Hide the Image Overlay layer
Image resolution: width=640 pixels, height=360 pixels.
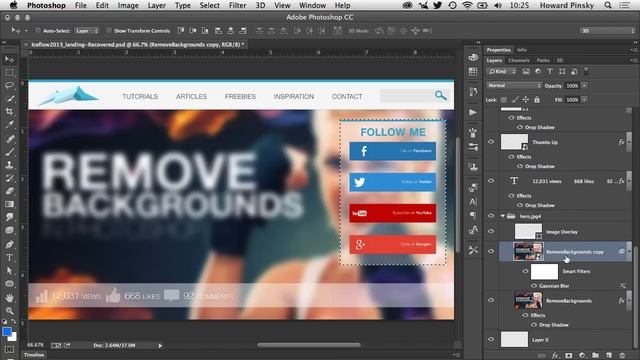[491, 231]
